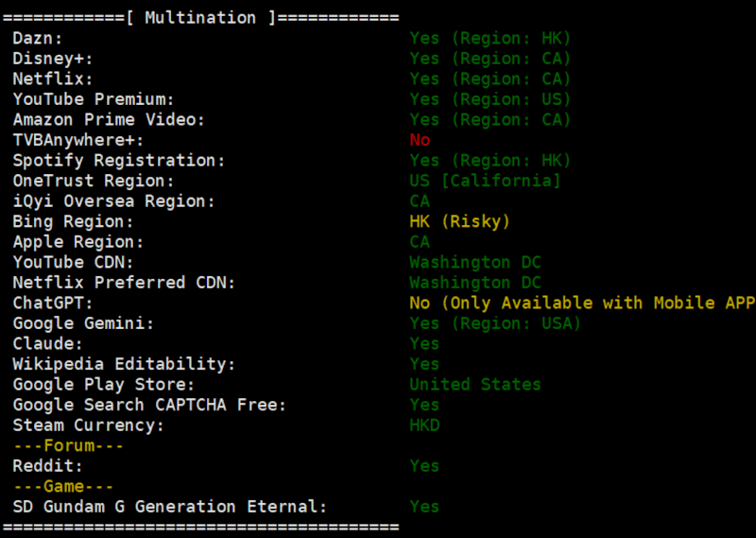Click the Claude label
Screen dimensions: 756x538
point(48,343)
